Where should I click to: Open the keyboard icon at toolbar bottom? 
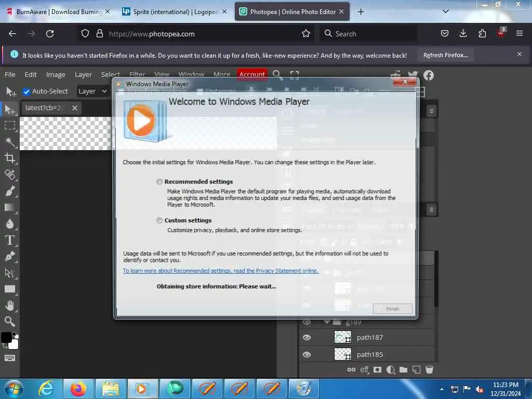pos(10,358)
